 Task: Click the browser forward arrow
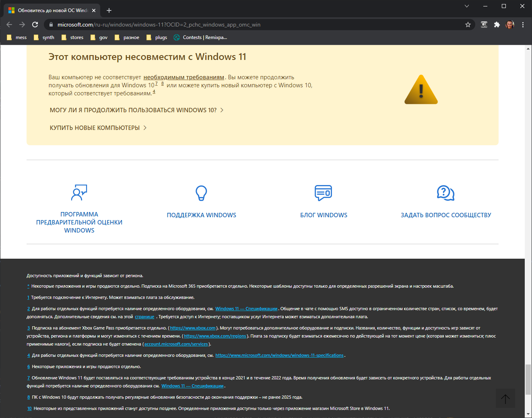tap(22, 25)
